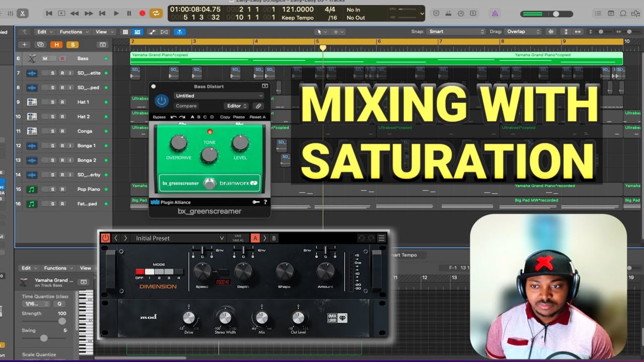644x362 pixels.
Task: Open the hamburger menu in Dimension plugin
Action: point(381,238)
